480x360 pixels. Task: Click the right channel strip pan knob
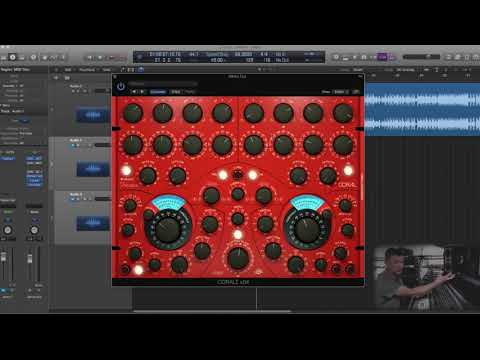[34, 230]
